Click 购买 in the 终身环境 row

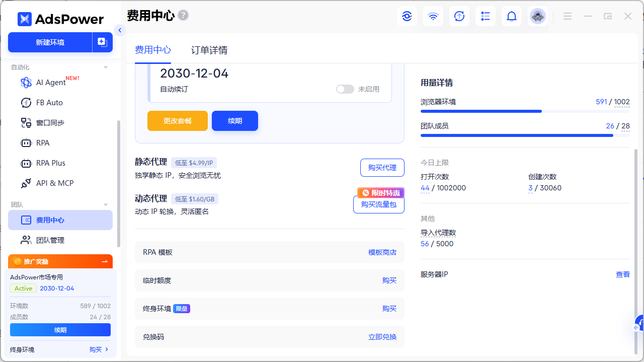(x=389, y=309)
